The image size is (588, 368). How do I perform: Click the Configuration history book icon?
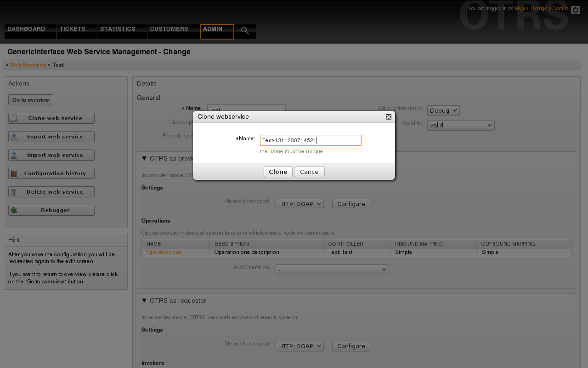point(14,173)
